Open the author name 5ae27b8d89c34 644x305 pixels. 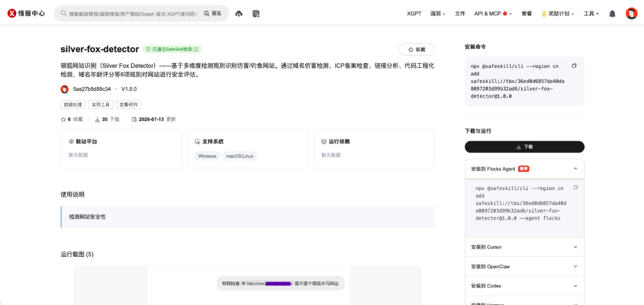[92, 89]
